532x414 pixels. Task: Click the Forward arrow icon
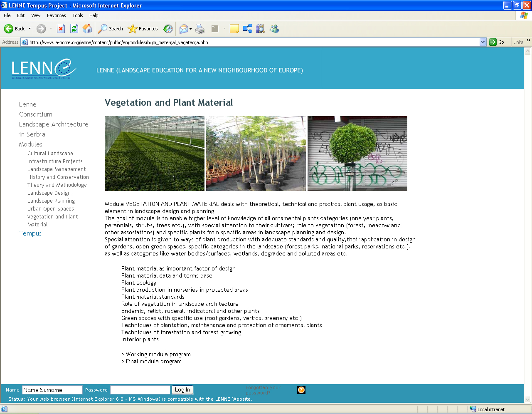(41, 29)
